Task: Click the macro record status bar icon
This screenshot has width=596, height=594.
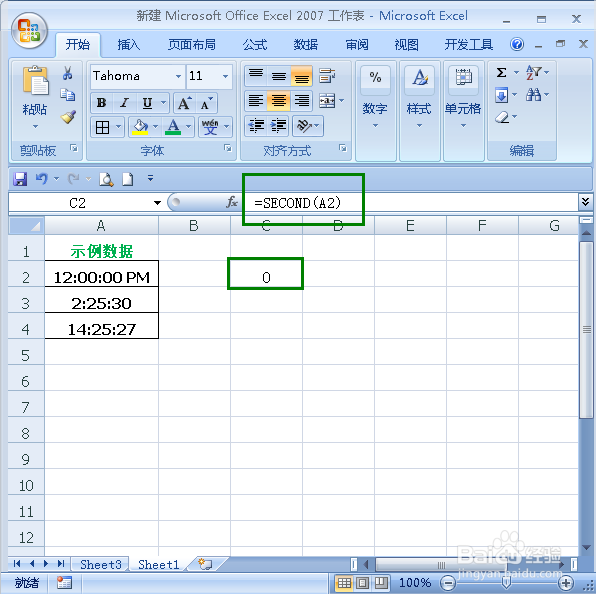Action: pos(64,582)
